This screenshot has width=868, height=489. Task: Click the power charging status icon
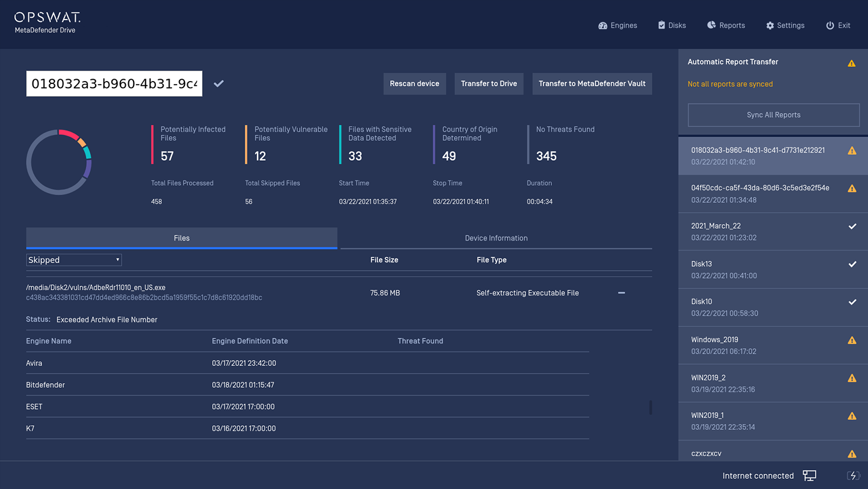(853, 475)
